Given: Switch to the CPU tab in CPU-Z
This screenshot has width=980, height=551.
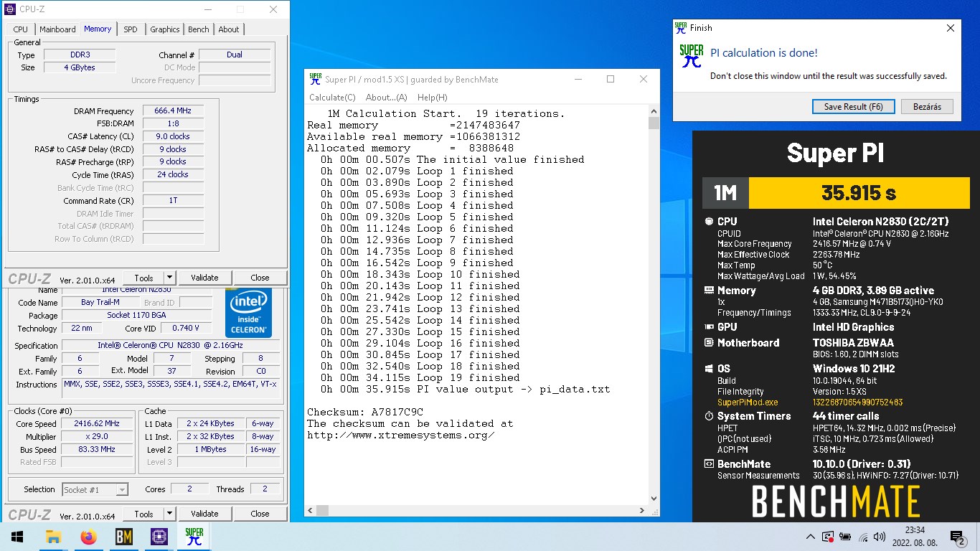Looking at the screenshot, I should pos(21,29).
